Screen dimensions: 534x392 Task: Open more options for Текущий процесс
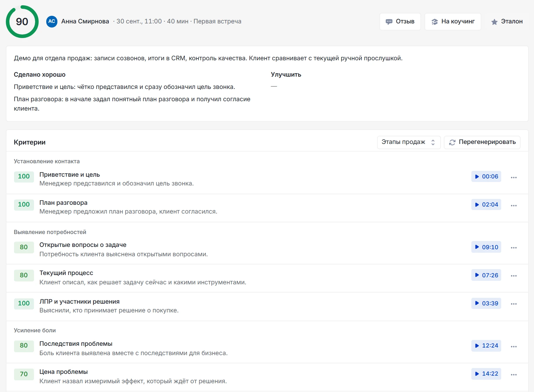click(514, 276)
